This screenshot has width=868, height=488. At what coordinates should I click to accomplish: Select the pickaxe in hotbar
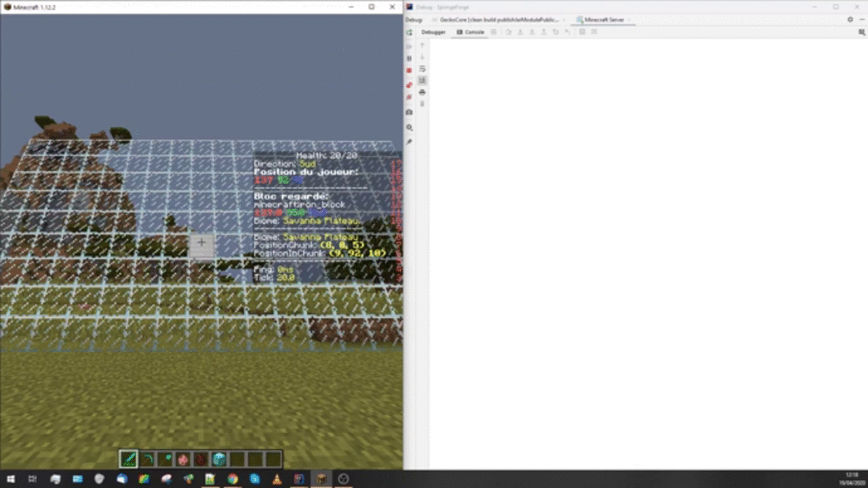click(146, 459)
